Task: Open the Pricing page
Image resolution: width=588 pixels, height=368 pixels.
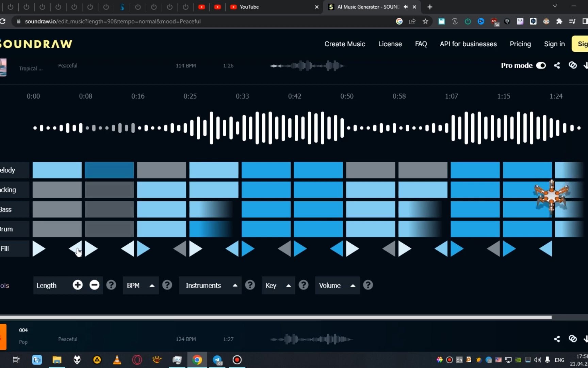Action: point(520,44)
